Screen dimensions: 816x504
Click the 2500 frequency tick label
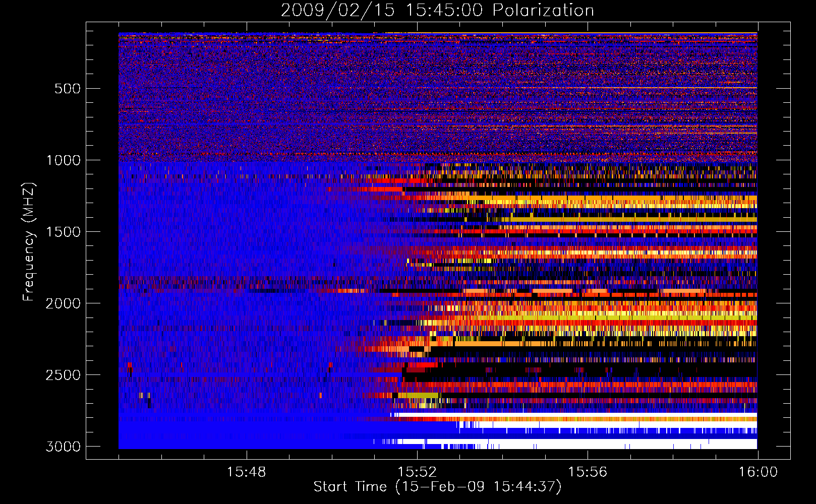click(x=63, y=375)
